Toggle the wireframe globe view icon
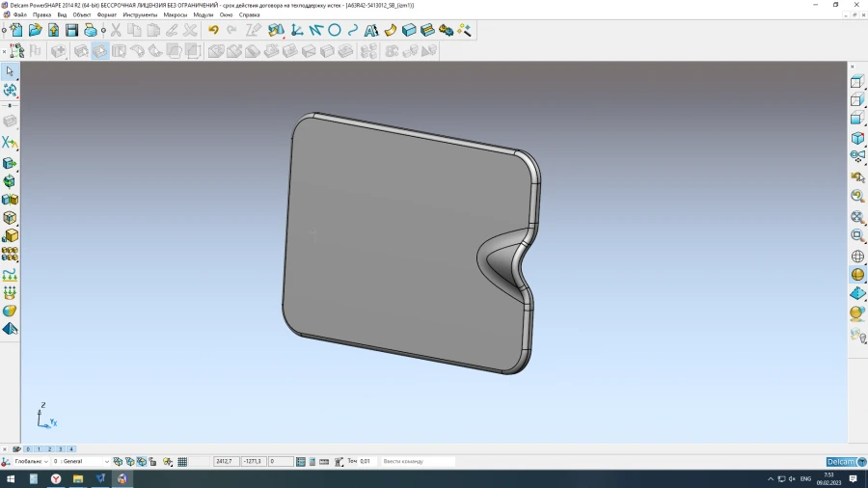 pos(857,257)
